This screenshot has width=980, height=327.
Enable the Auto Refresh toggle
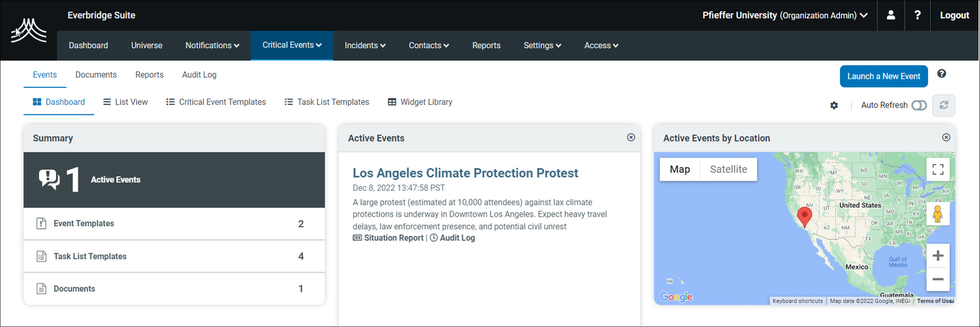tap(919, 105)
